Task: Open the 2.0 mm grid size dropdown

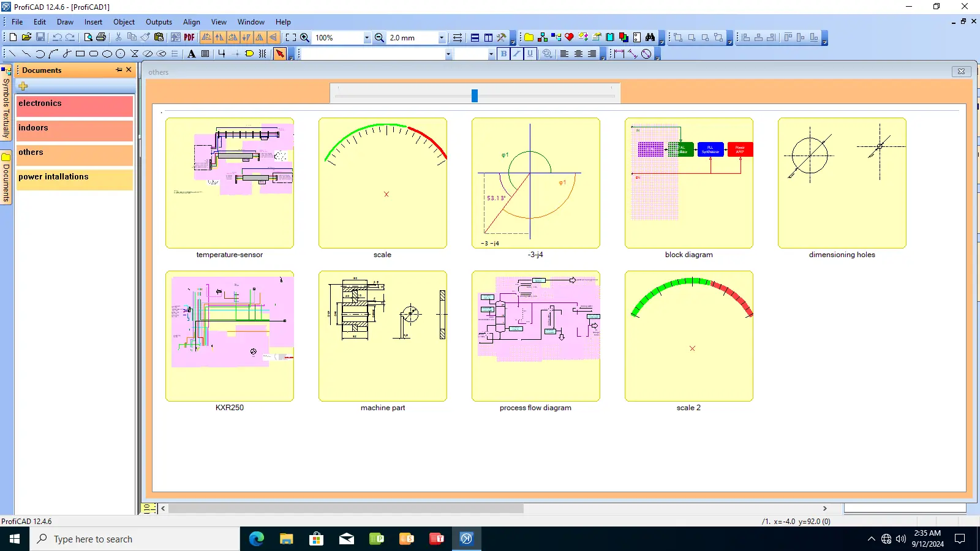Action: 442,38
